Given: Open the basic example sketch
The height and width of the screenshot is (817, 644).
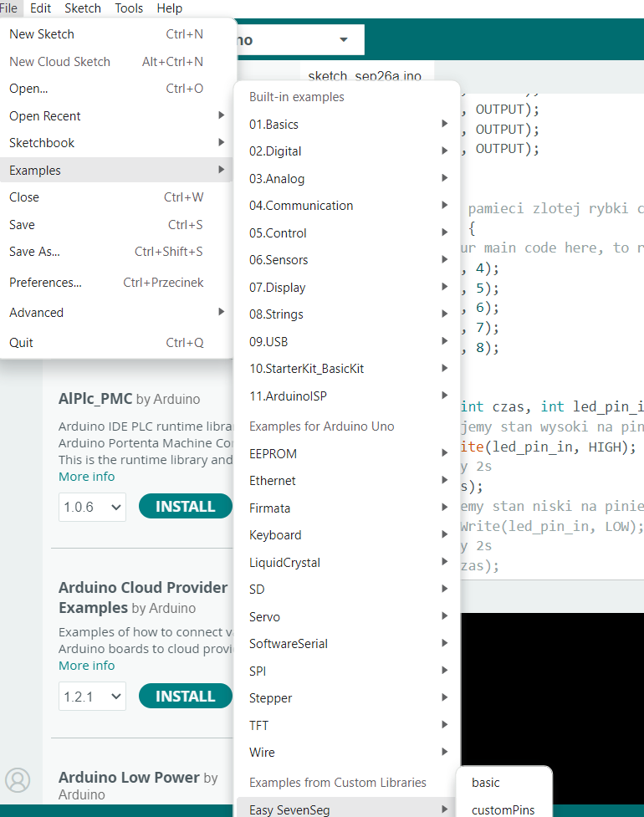Looking at the screenshot, I should [503, 783].
